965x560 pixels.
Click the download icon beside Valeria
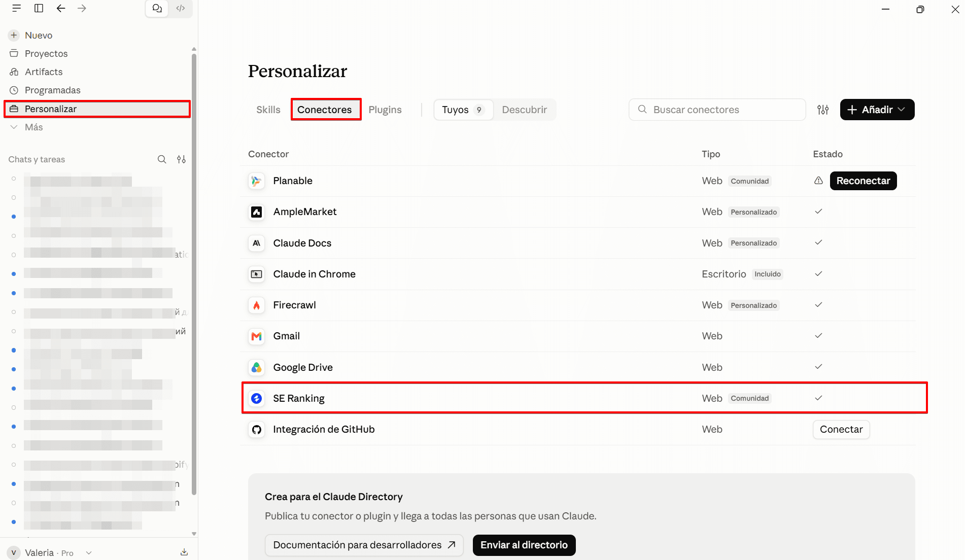(x=184, y=552)
